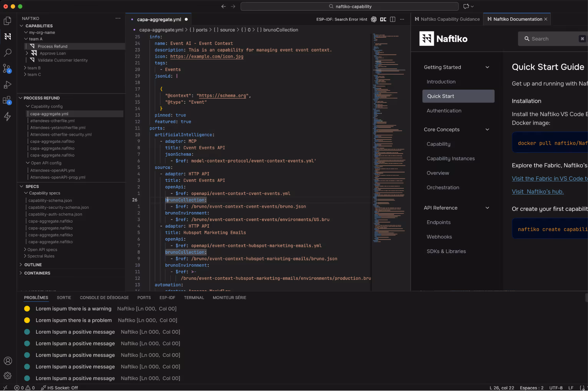Image resolution: width=588 pixels, height=391 pixels.
Task: Open Capability Instances docs page
Action: (x=450, y=158)
